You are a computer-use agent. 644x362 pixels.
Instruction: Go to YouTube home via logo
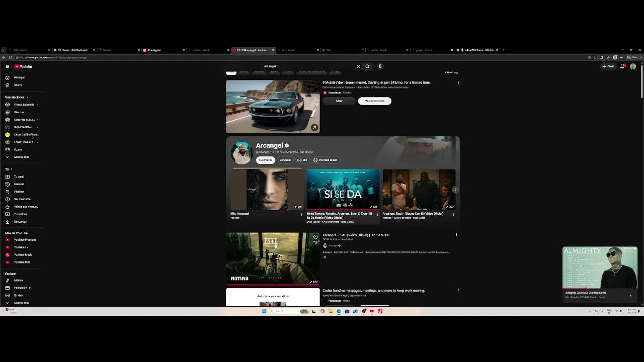23,66
